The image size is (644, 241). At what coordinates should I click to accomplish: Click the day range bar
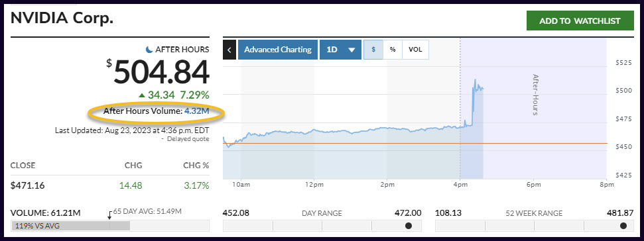322,226
